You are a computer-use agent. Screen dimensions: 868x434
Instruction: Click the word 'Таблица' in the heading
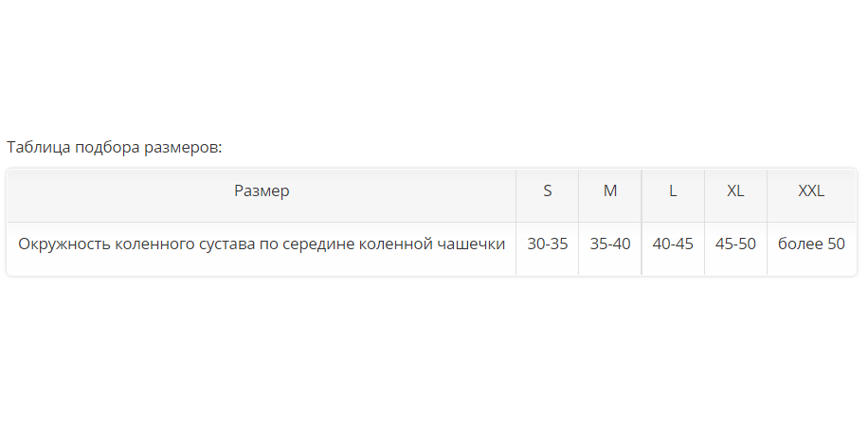[36, 148]
